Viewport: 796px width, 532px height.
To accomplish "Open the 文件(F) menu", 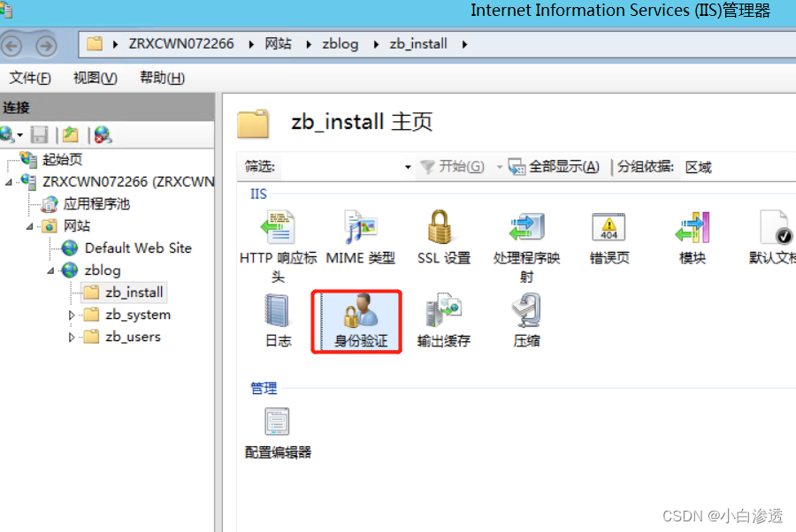I will [30, 78].
